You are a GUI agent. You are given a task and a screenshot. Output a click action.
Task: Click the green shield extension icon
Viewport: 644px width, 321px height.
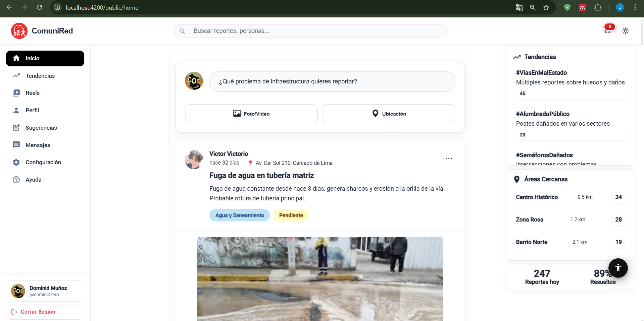tap(567, 7)
